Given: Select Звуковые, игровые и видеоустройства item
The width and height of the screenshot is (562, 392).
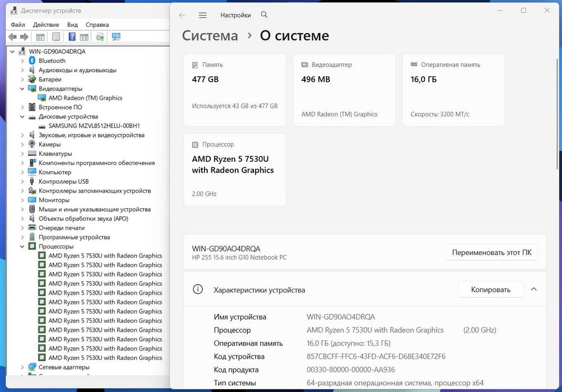Looking at the screenshot, I should coord(92,135).
